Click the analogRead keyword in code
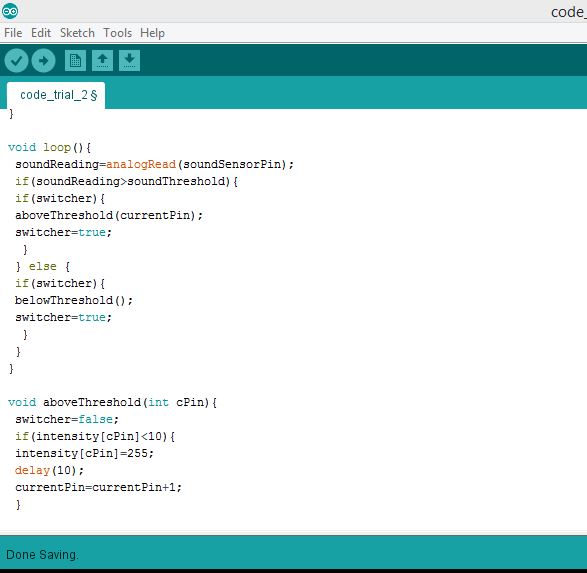Screen dimensions: 587x573 click(x=141, y=164)
